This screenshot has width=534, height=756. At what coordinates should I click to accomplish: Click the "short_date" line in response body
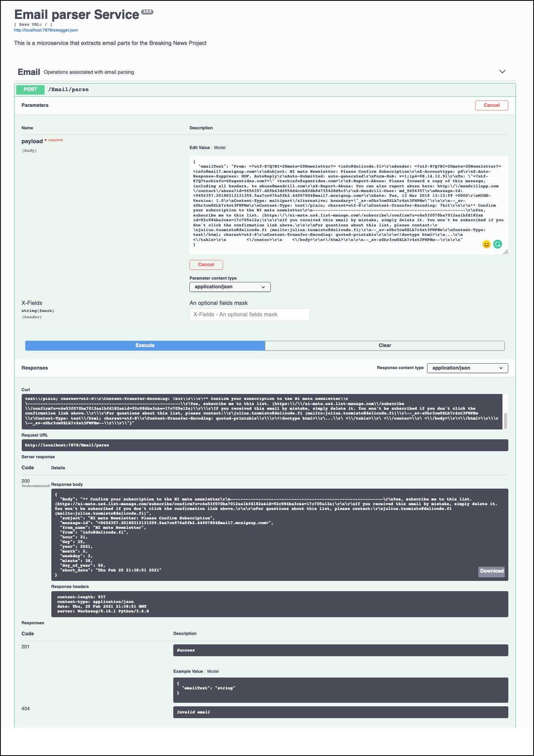[111, 570]
